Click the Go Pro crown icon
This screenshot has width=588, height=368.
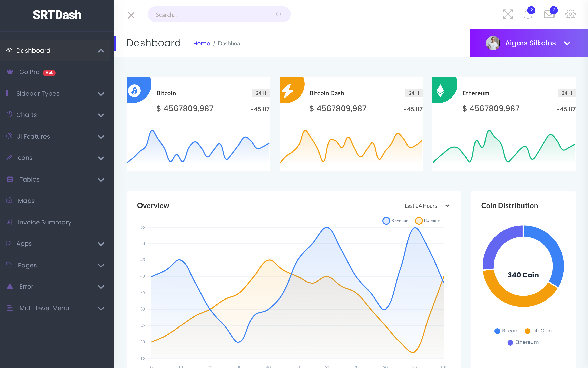click(10, 72)
